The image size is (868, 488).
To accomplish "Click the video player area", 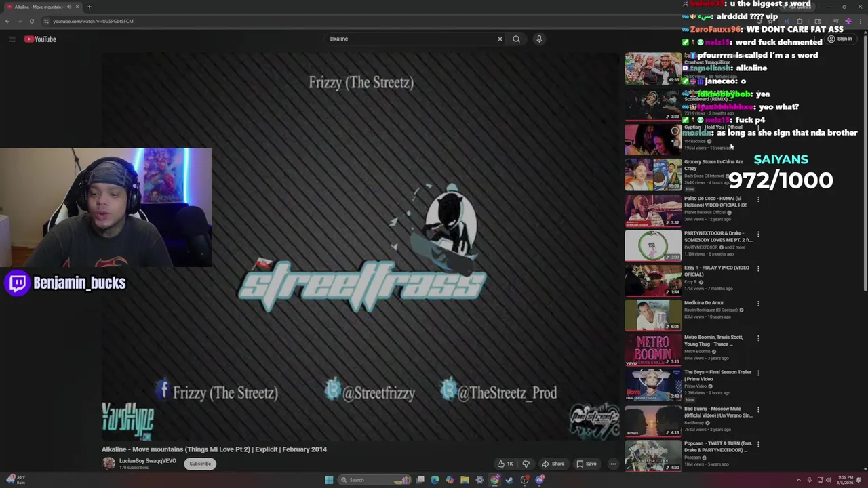I will click(x=361, y=247).
